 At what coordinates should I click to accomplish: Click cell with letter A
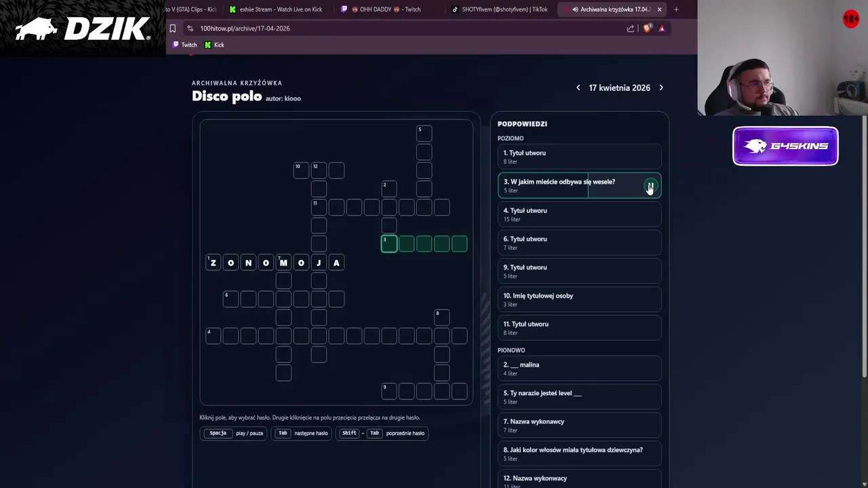pos(336,262)
